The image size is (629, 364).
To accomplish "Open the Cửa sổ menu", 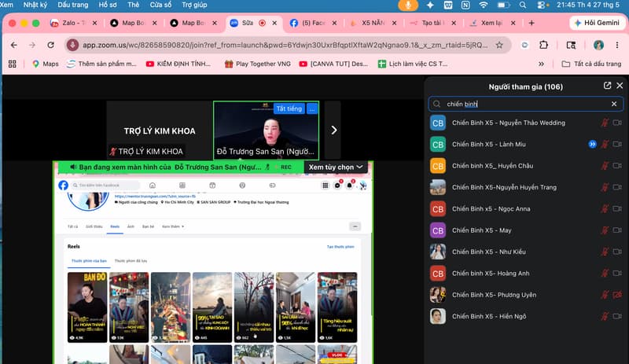I will click(160, 5).
